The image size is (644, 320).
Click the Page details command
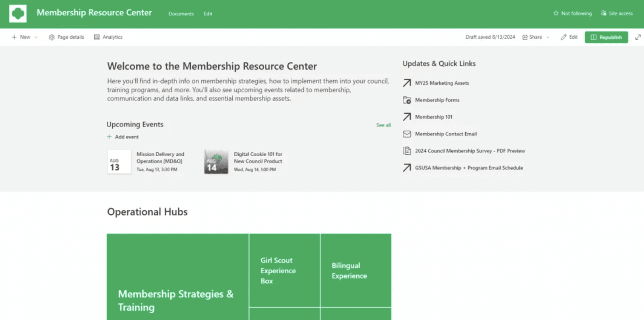pyautogui.click(x=66, y=37)
